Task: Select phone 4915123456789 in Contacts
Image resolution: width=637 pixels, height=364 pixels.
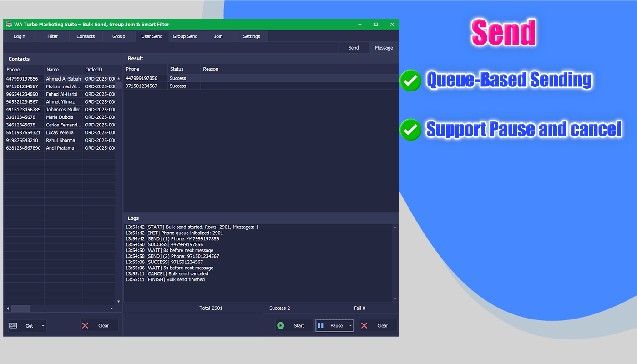Action: point(24,110)
